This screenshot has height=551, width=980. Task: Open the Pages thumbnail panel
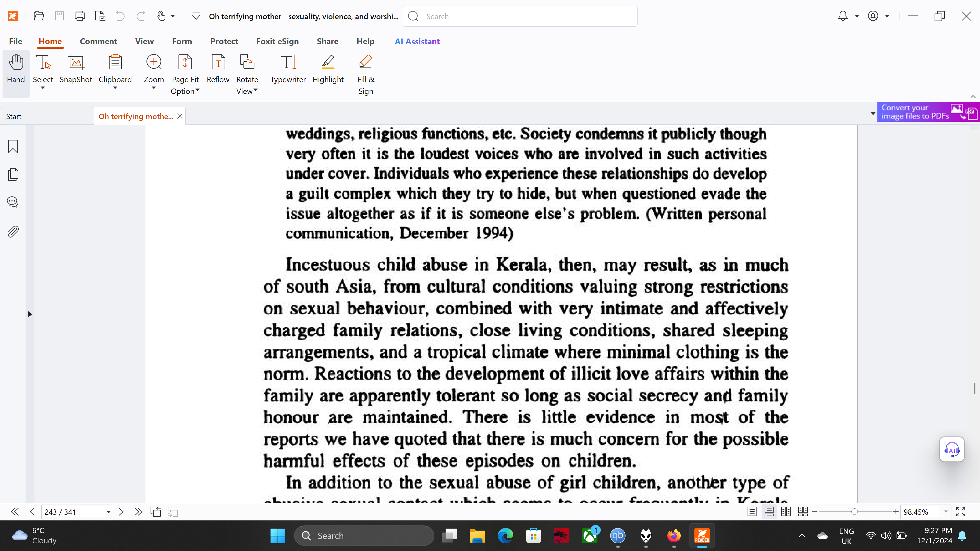tap(13, 174)
